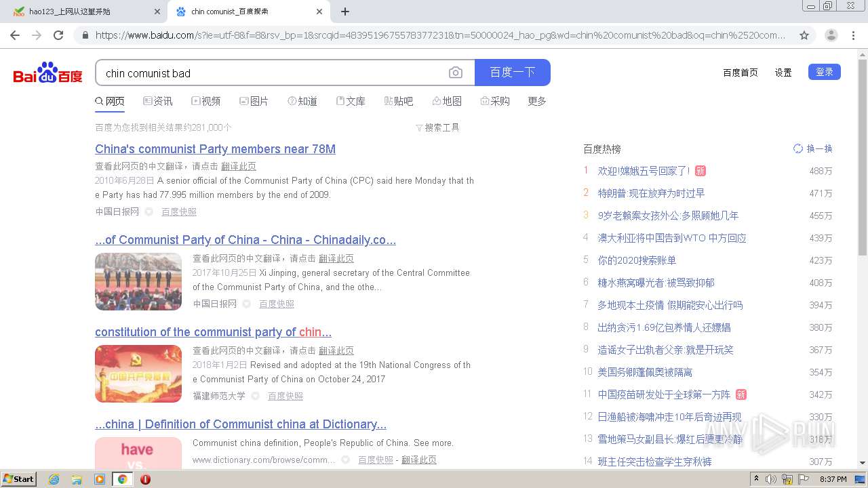The width and height of the screenshot is (868, 488).
Task: Open media player from taskbar
Action: tap(100, 479)
